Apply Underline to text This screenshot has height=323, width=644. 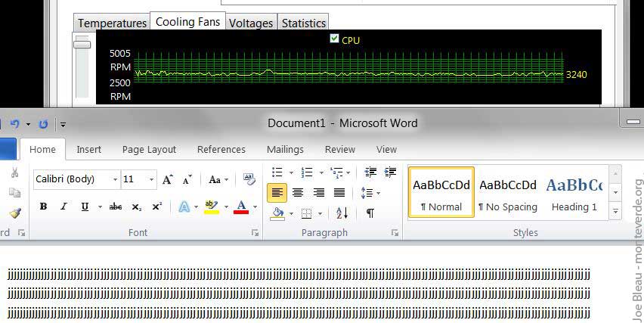pyautogui.click(x=85, y=207)
